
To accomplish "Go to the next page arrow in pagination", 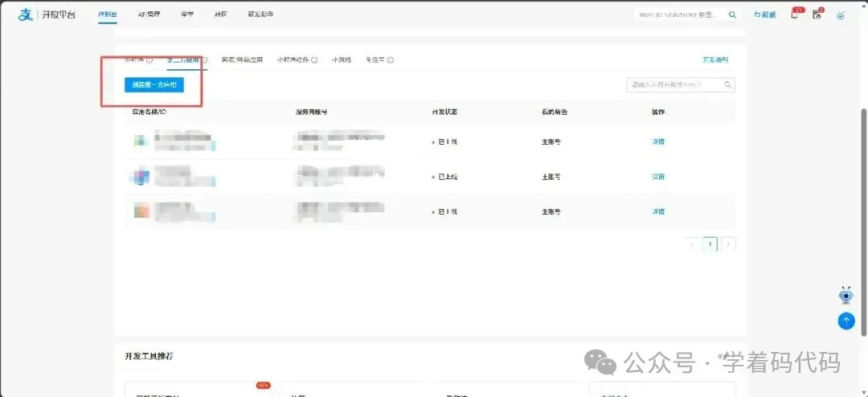I will click(x=729, y=244).
